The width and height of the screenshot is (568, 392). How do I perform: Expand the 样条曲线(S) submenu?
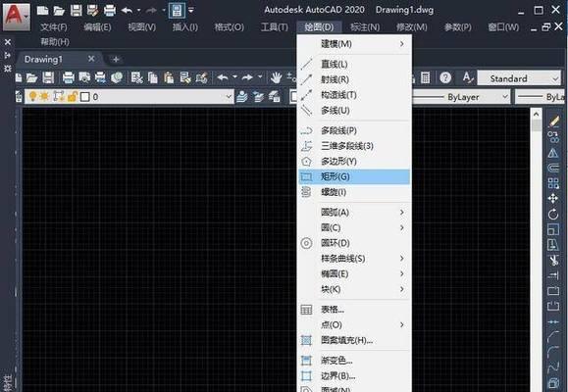click(x=354, y=259)
